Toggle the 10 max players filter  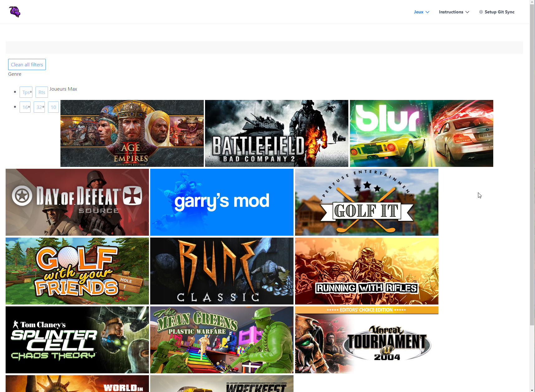53,107
